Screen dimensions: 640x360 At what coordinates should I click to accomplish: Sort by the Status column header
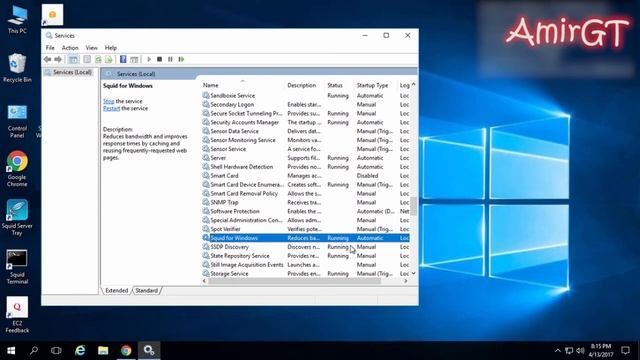point(339,85)
